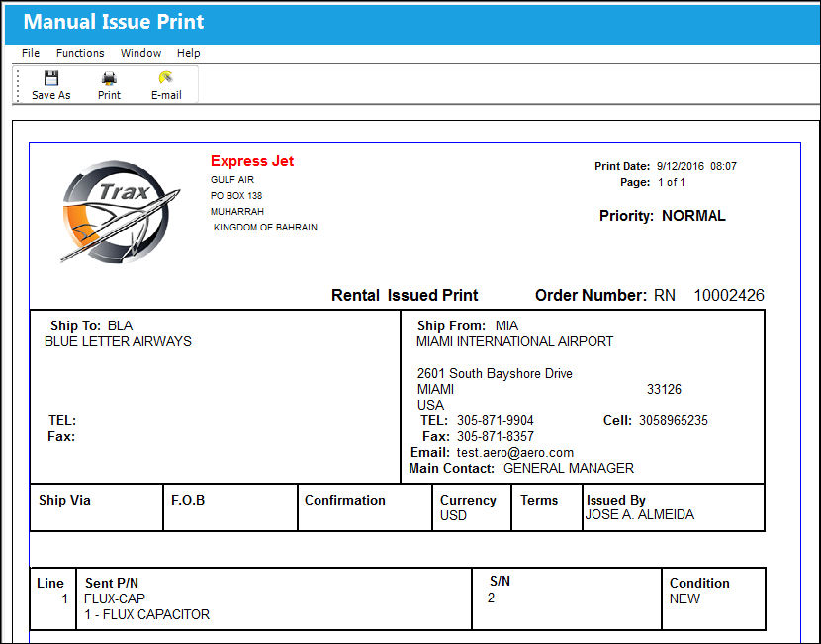Open the File menu

[x=31, y=53]
